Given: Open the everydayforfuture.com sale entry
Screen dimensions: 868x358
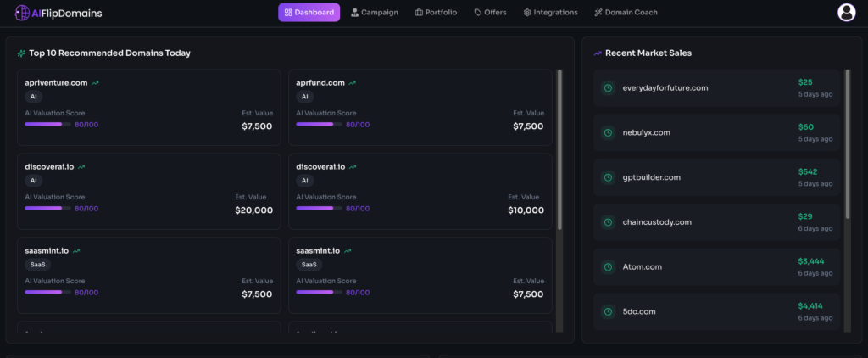Looking at the screenshot, I should click(x=716, y=88).
